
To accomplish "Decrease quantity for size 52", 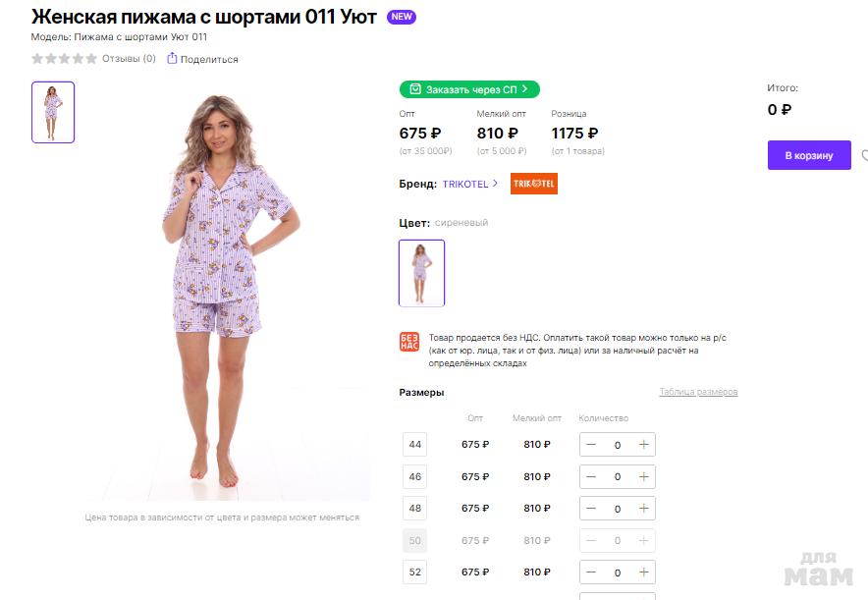I will coord(591,573).
